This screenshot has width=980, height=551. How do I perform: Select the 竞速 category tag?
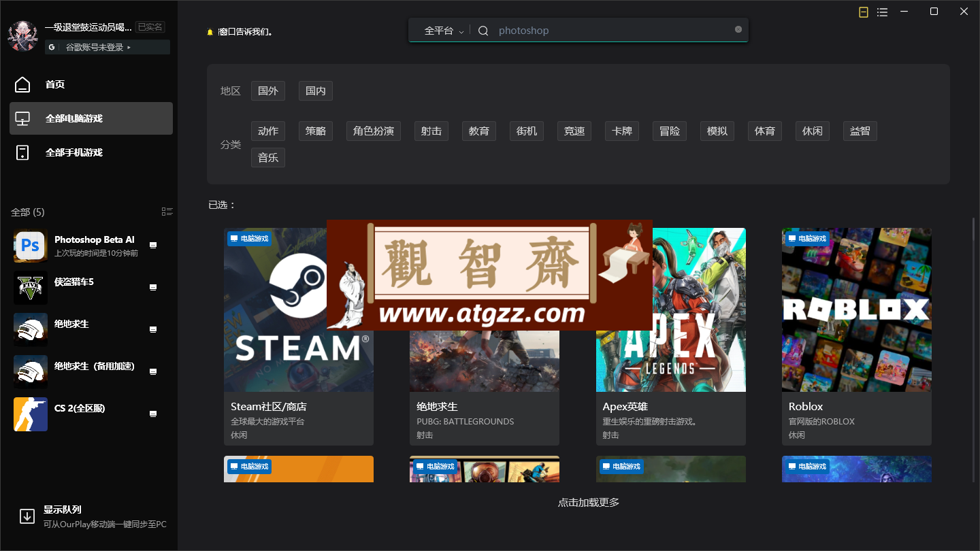click(574, 131)
